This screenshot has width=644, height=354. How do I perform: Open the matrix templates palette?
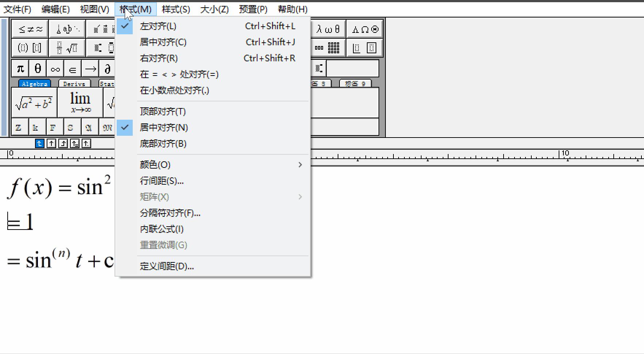(328, 48)
